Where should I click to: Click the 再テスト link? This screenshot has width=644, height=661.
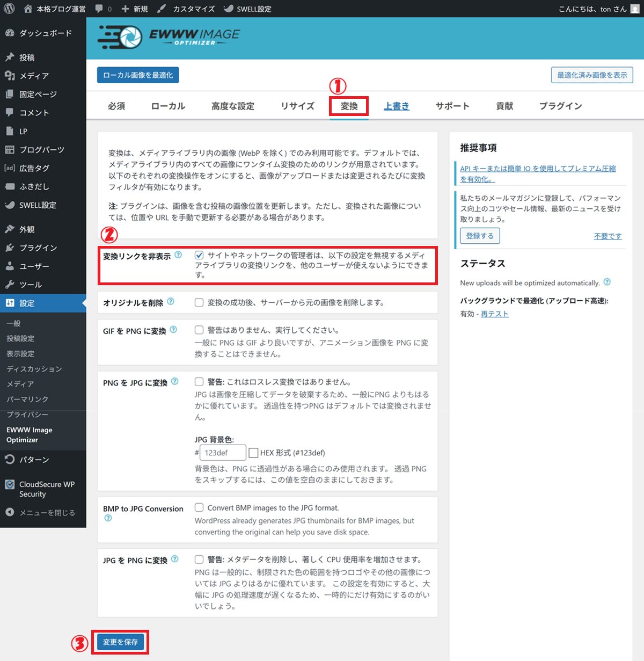[494, 314]
